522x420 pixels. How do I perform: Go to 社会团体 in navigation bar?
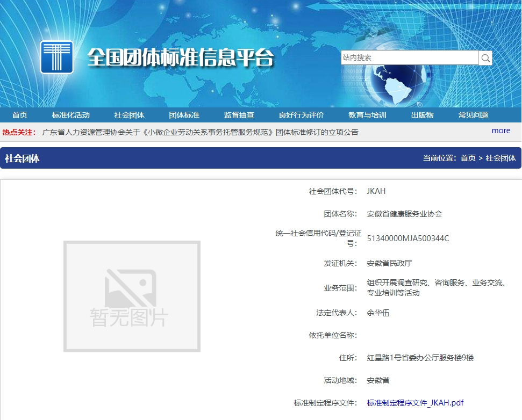[129, 115]
